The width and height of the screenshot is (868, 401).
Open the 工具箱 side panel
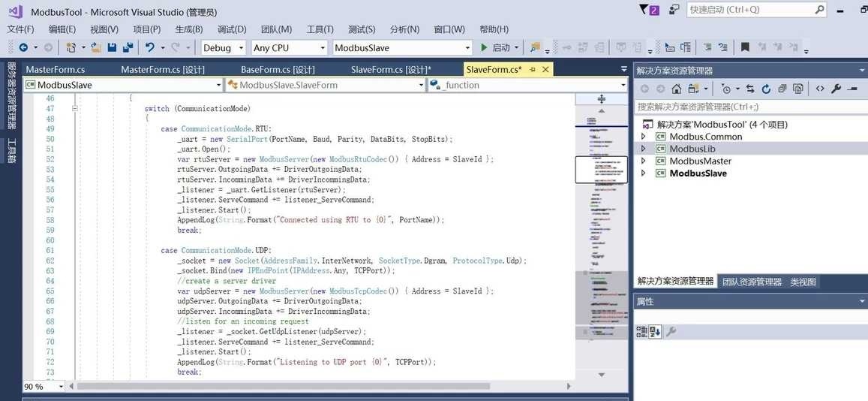(11, 151)
